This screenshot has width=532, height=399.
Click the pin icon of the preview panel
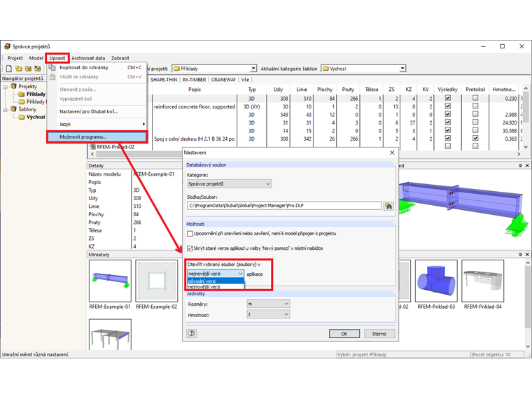coord(520,166)
